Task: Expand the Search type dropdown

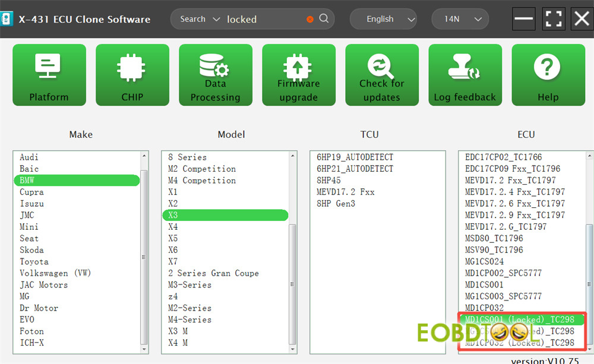Action: [x=199, y=19]
